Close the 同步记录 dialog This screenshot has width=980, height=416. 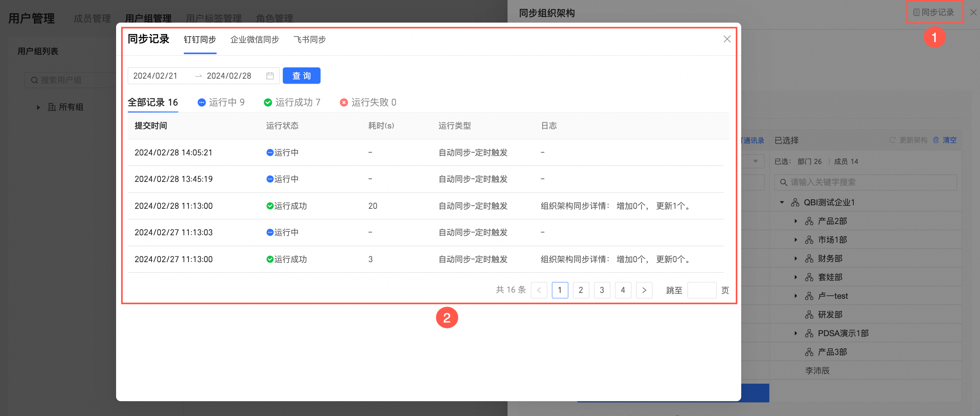pyautogui.click(x=727, y=39)
